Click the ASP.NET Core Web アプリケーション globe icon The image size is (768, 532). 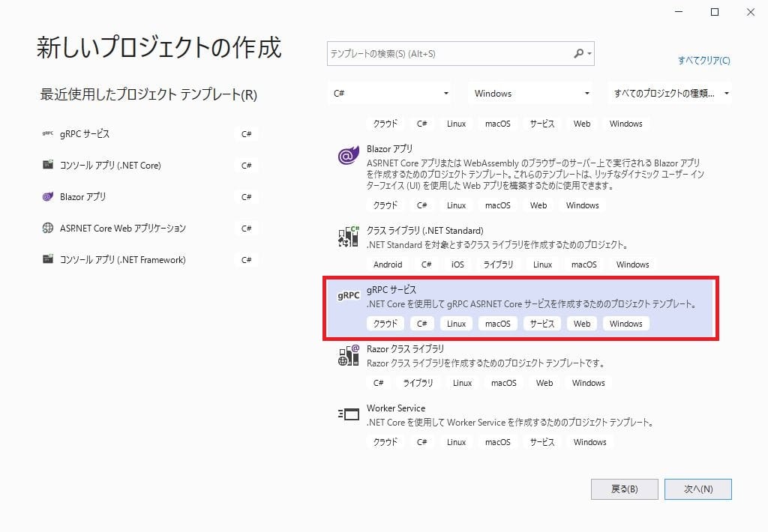point(47,228)
